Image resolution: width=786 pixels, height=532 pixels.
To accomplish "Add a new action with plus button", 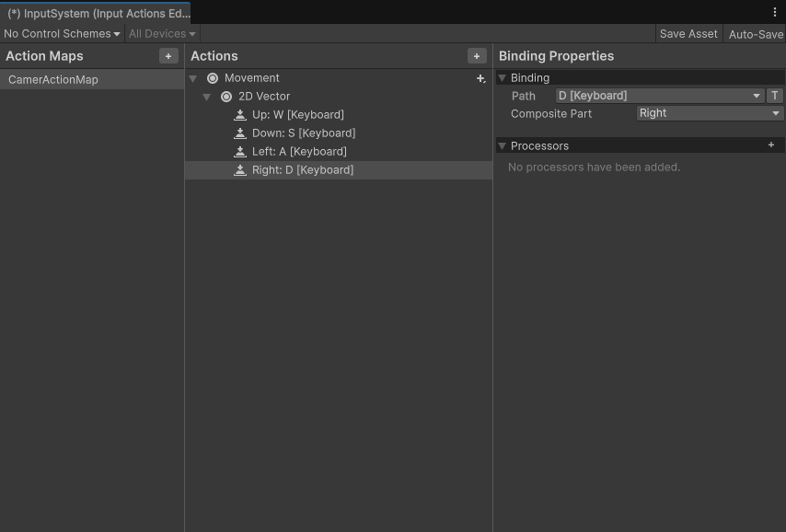I will coord(477,56).
